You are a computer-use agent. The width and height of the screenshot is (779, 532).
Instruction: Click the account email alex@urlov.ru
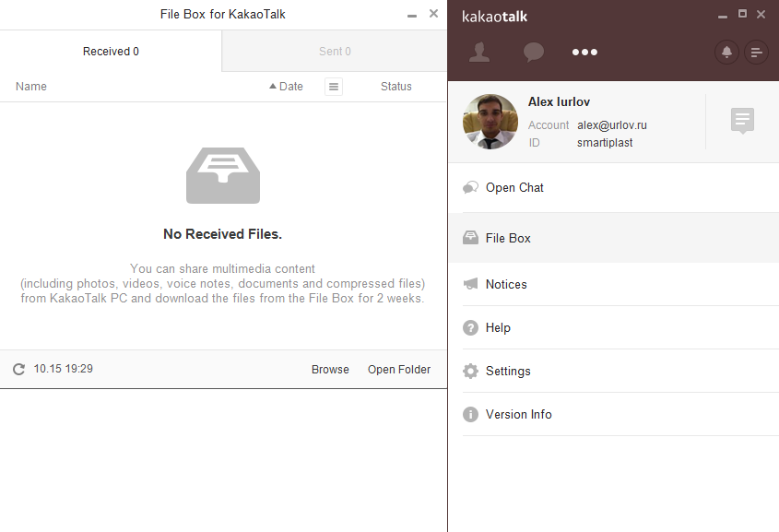612,125
